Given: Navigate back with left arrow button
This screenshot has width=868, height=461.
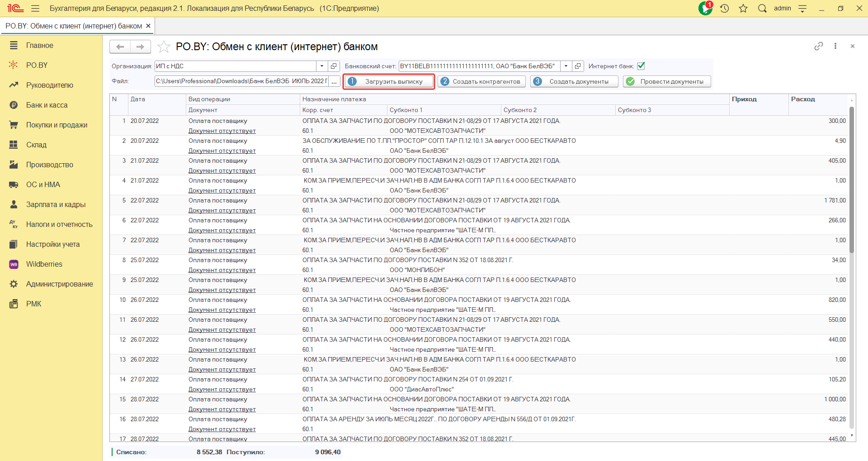Looking at the screenshot, I should 120,47.
